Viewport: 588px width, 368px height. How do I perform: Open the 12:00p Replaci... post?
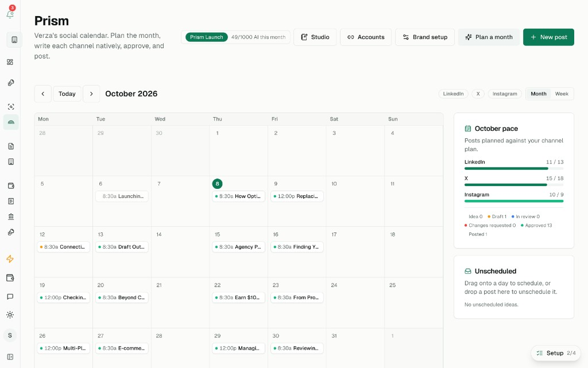[x=297, y=196]
